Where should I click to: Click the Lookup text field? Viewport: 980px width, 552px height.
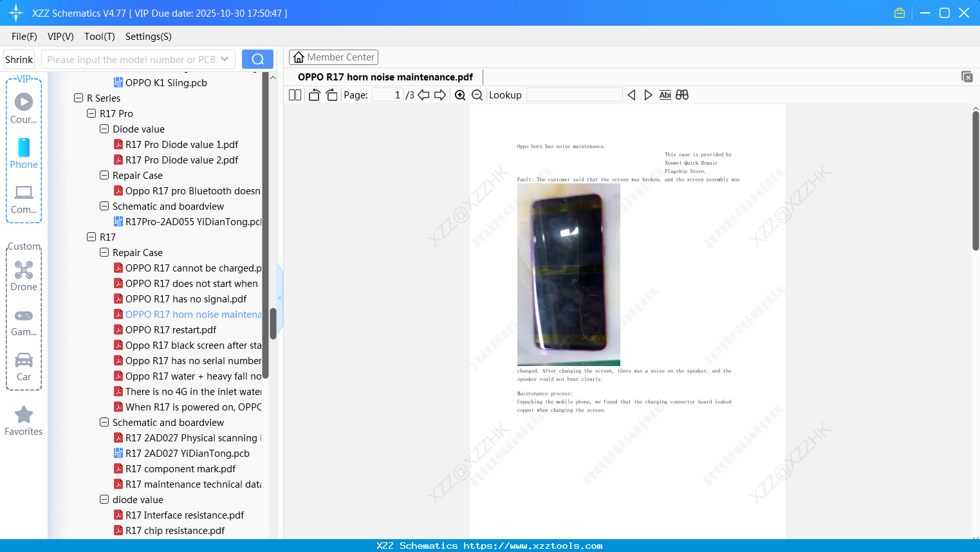pyautogui.click(x=575, y=95)
